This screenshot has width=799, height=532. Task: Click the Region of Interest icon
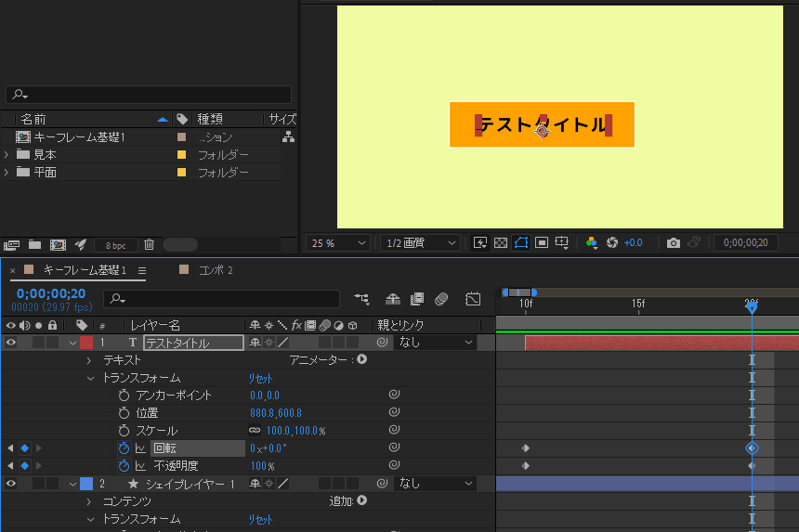(x=542, y=243)
